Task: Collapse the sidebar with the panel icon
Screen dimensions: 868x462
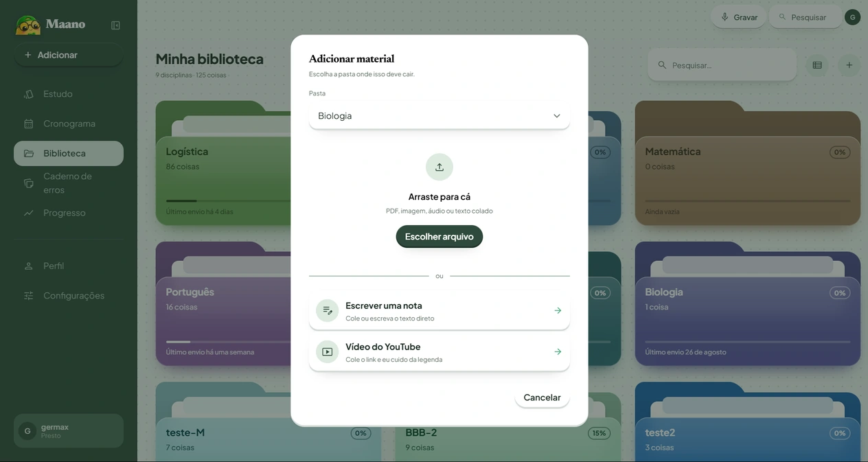Action: pyautogui.click(x=115, y=25)
